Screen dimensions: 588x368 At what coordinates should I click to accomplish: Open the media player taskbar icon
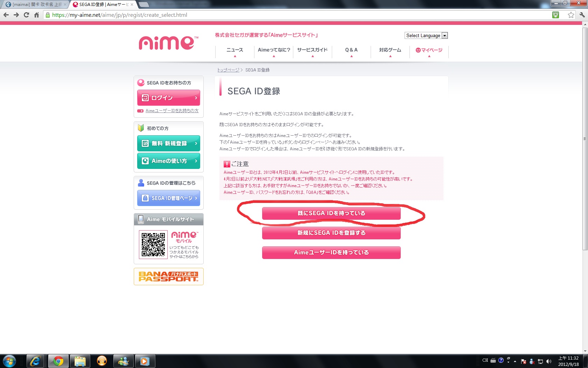(145, 361)
